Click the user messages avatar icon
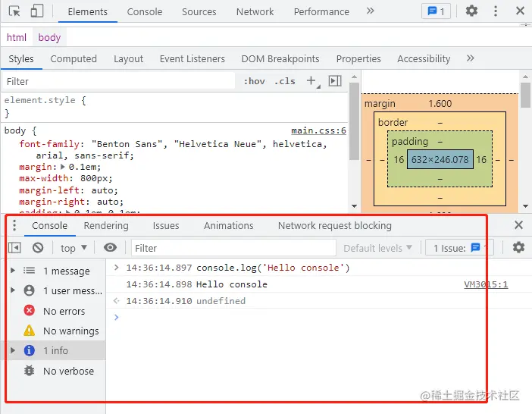Viewport: 532px width, 414px height. [x=30, y=290]
